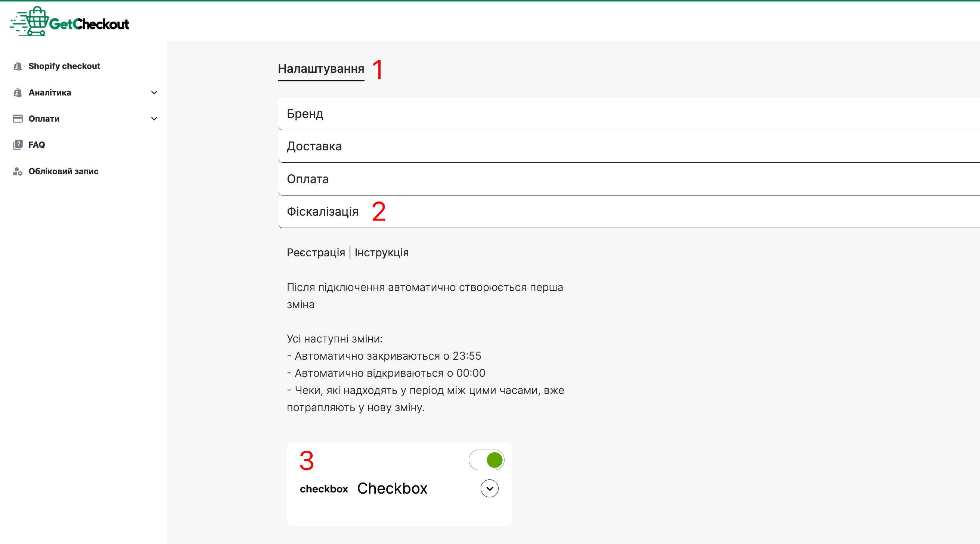This screenshot has height=544, width=980.
Task: Expand the Бренд section
Action: click(x=305, y=113)
